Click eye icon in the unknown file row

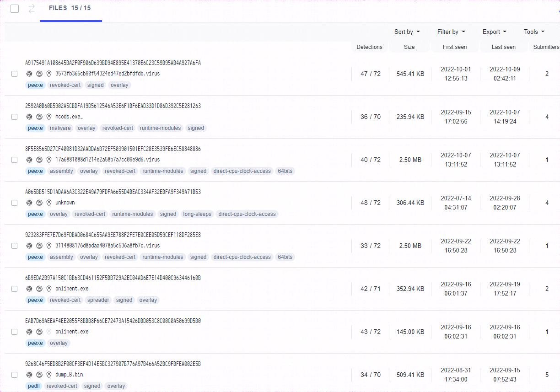point(29,203)
